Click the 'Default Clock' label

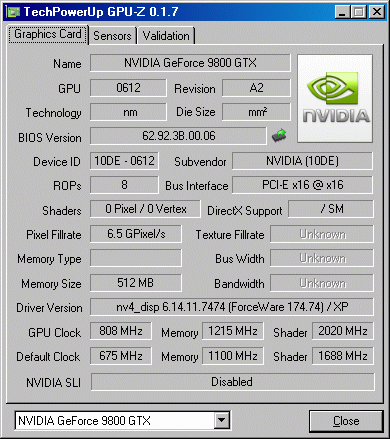pyautogui.click(x=48, y=357)
